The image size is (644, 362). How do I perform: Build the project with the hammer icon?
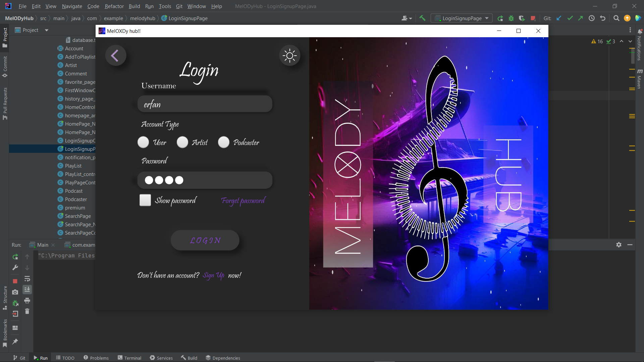coord(422,18)
